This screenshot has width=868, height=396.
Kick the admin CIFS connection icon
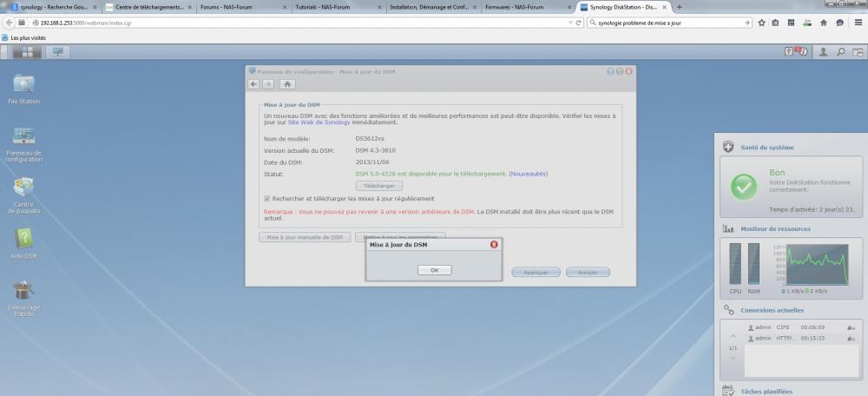tap(851, 327)
